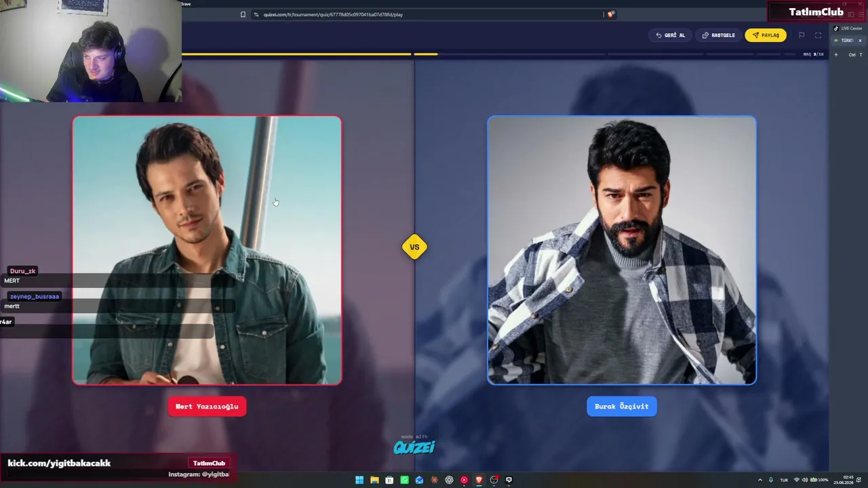The width and height of the screenshot is (868, 488).
Task: Switch to Brave browser in the taskbar
Action: click(479, 480)
